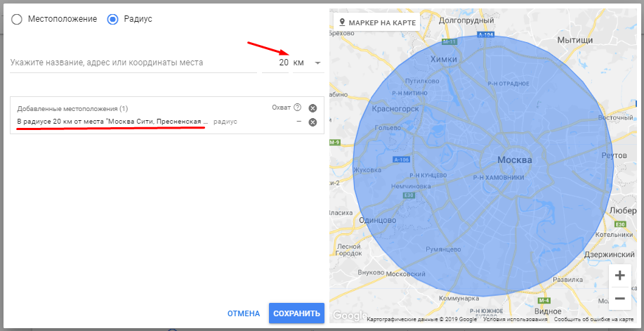The image size is (644, 331).
Task: Click the Отмена button
Action: tap(244, 313)
